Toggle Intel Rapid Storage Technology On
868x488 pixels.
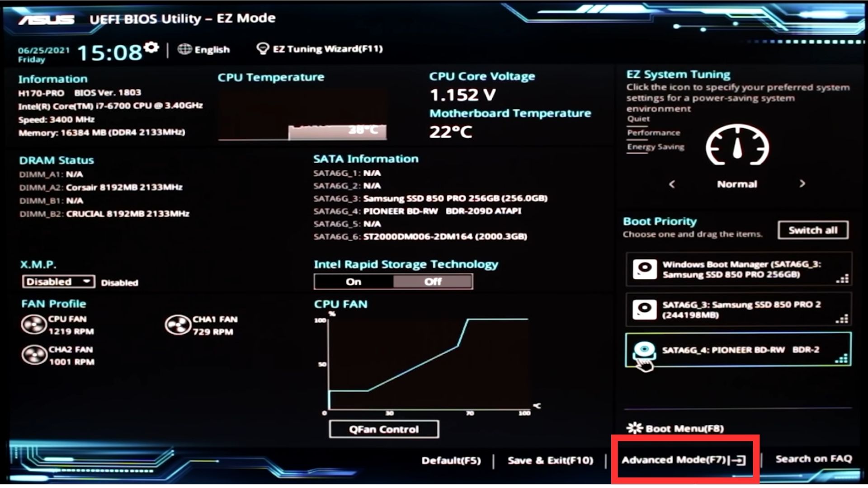pyautogui.click(x=352, y=282)
